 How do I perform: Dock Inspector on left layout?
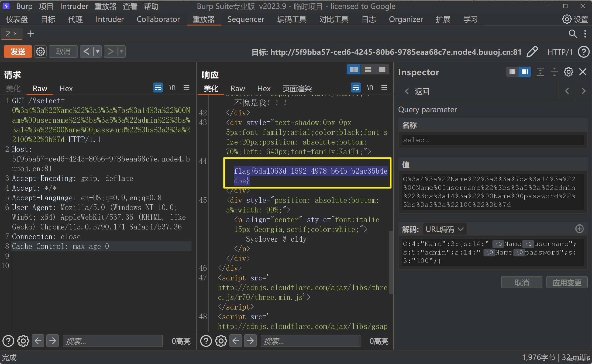(512, 72)
